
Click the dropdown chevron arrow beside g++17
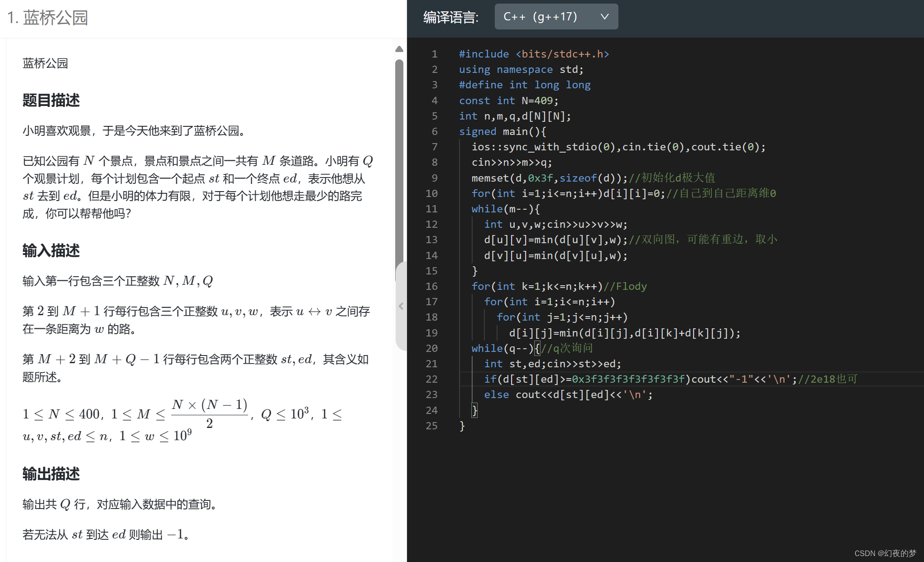point(604,17)
